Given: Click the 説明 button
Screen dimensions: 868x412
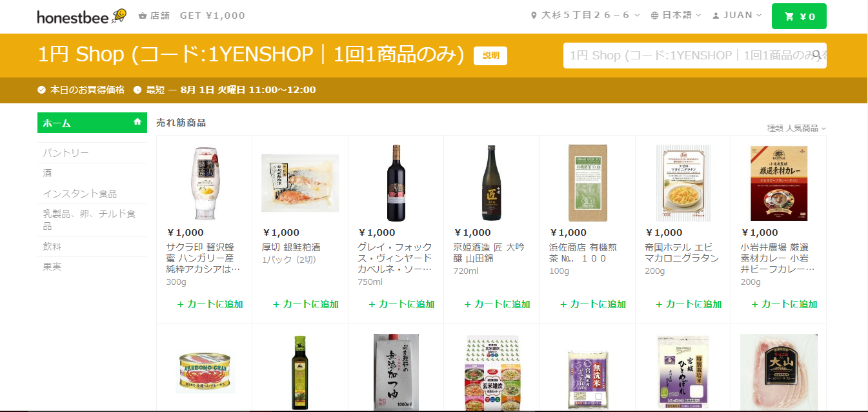Looking at the screenshot, I should point(490,56).
